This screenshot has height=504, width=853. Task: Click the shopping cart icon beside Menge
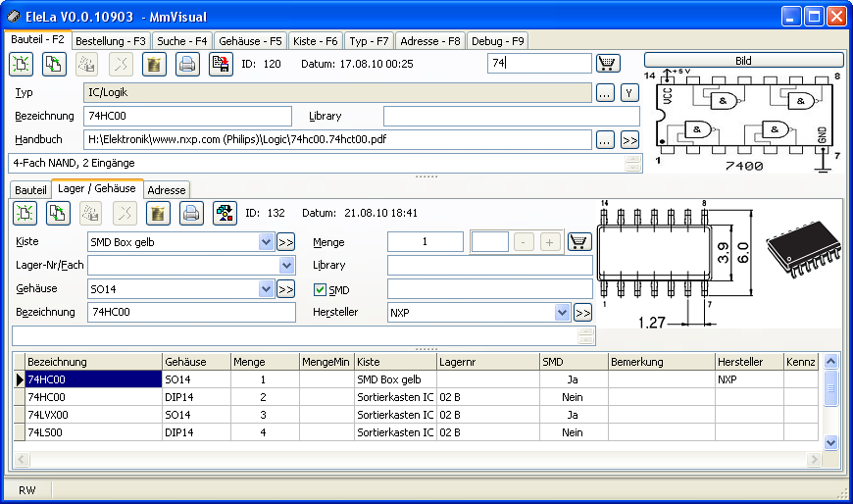tap(580, 242)
